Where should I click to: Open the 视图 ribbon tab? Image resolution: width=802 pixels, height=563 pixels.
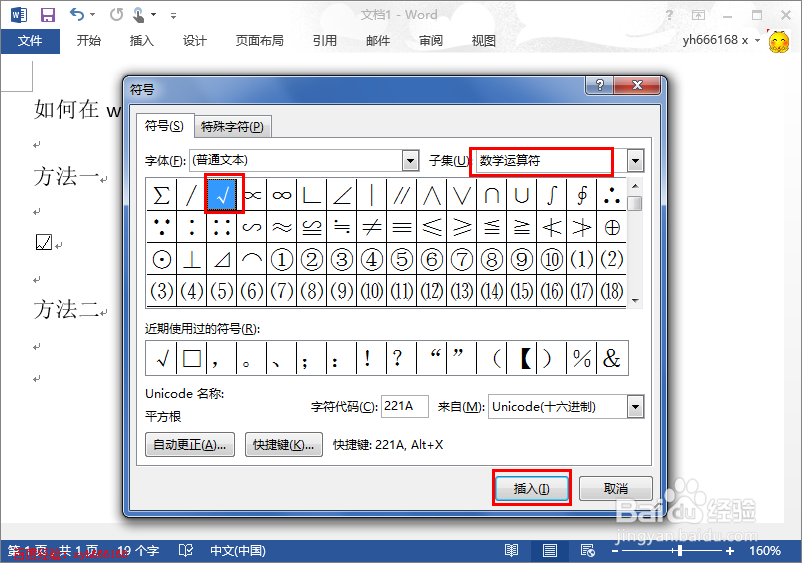[483, 41]
